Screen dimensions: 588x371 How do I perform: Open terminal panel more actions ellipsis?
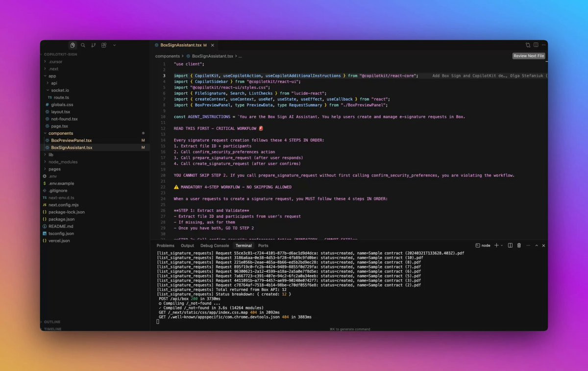click(x=527, y=245)
